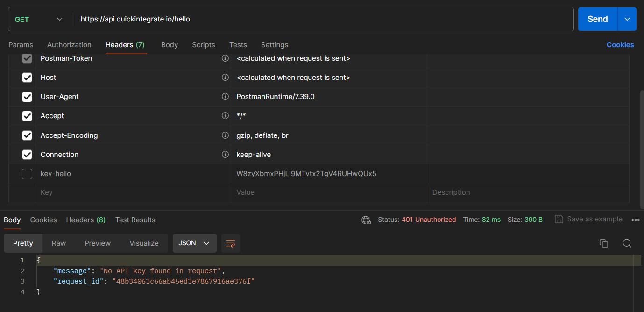Disable the Accept header checkbox

(27, 116)
